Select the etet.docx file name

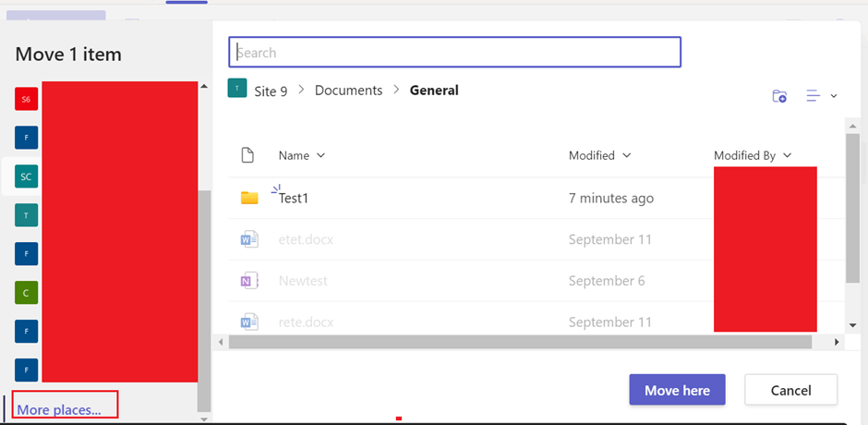tap(306, 240)
